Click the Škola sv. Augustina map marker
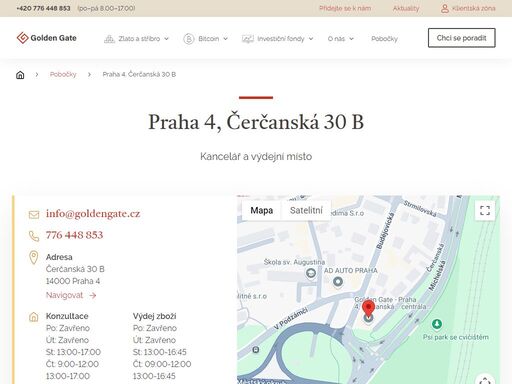The height and width of the screenshot is (384, 512). [x=311, y=273]
